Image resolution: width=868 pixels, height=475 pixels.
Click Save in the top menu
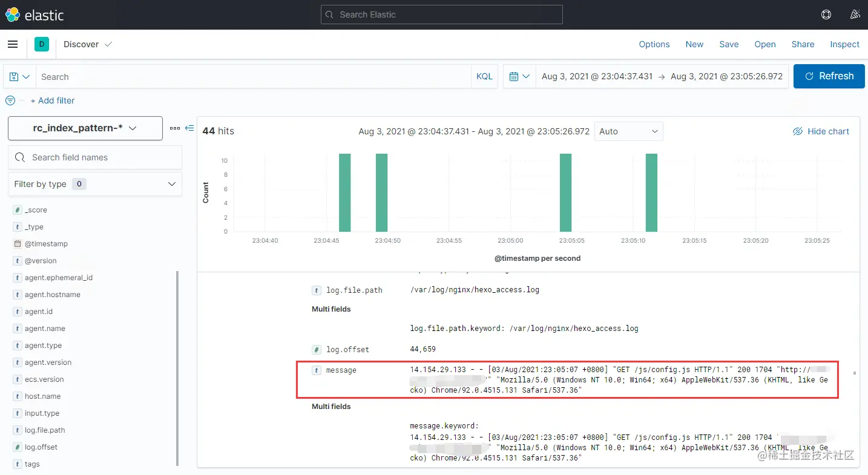729,44
